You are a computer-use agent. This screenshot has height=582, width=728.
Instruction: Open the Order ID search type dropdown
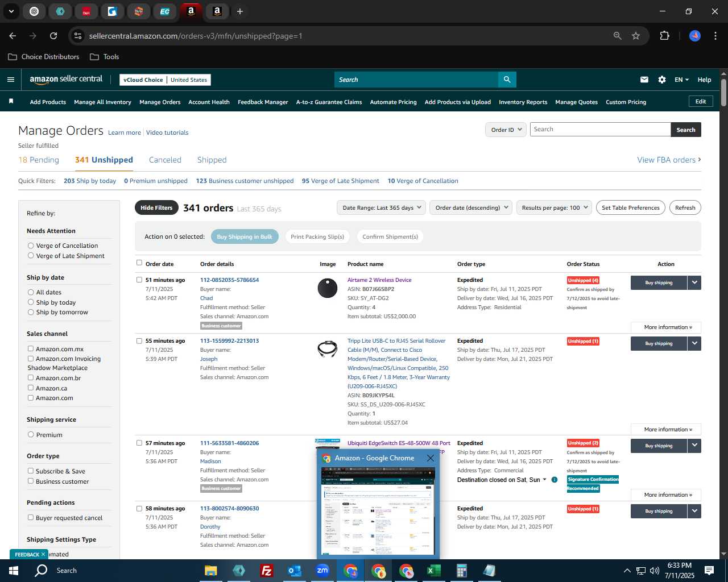505,130
